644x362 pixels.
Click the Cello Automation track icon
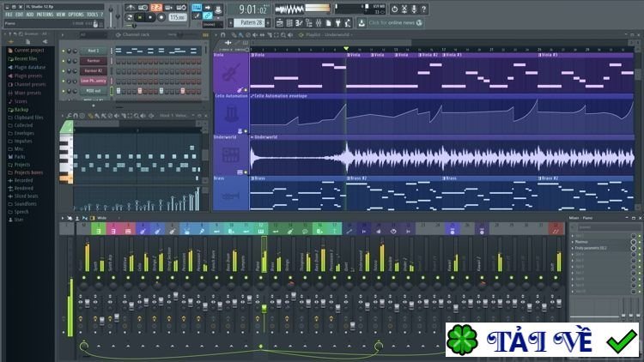[x=231, y=114]
